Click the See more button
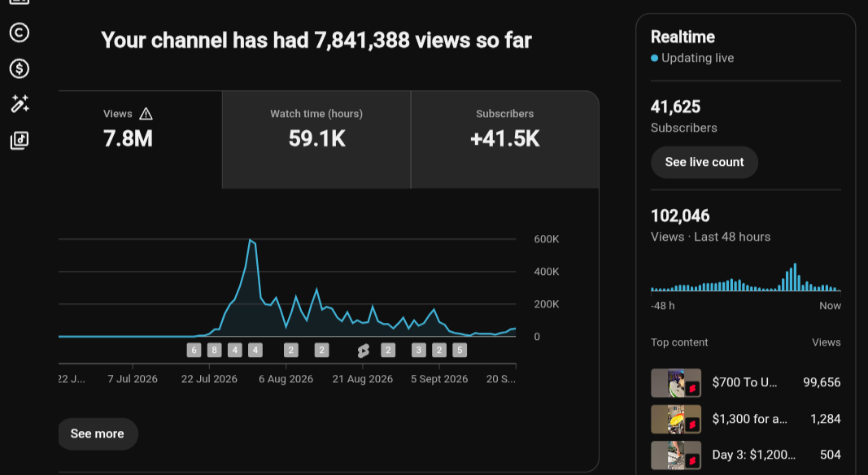 point(98,434)
